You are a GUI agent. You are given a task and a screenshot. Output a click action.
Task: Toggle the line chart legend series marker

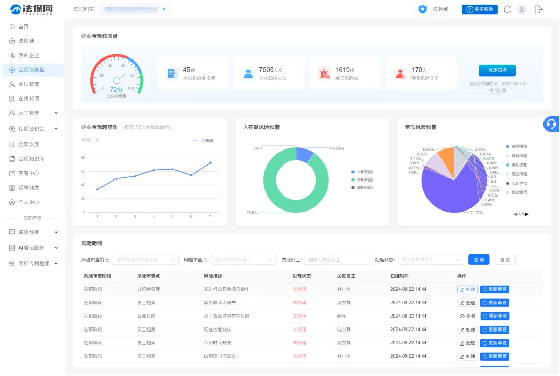point(203,141)
